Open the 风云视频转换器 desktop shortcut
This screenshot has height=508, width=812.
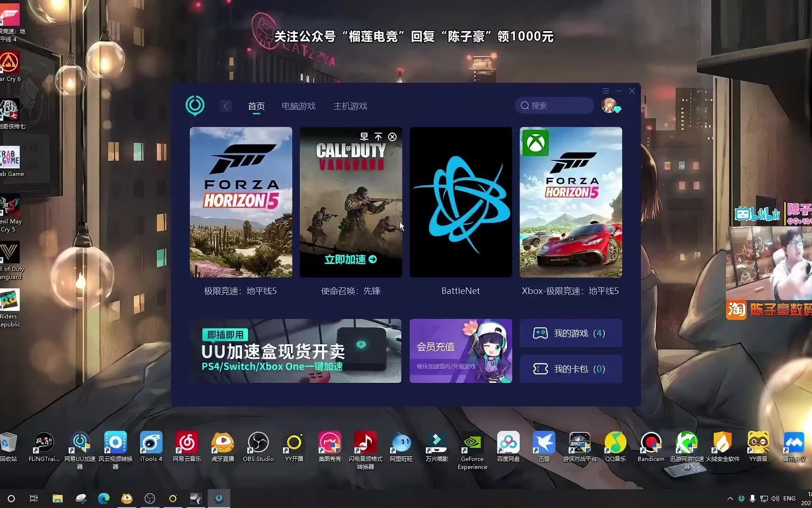tap(116, 450)
